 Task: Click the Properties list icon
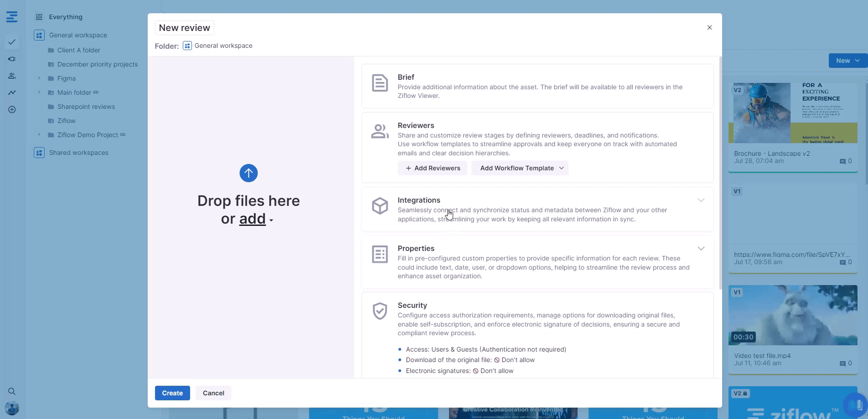[380, 254]
